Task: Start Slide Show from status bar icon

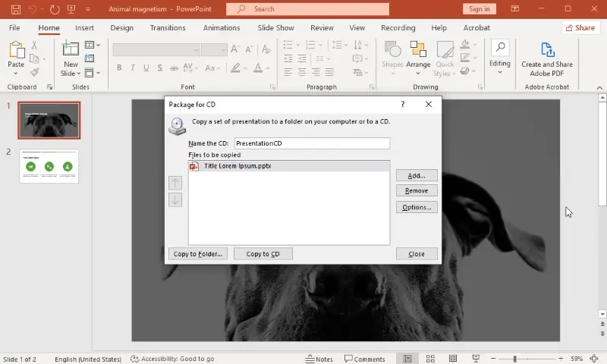Action: (x=476, y=359)
